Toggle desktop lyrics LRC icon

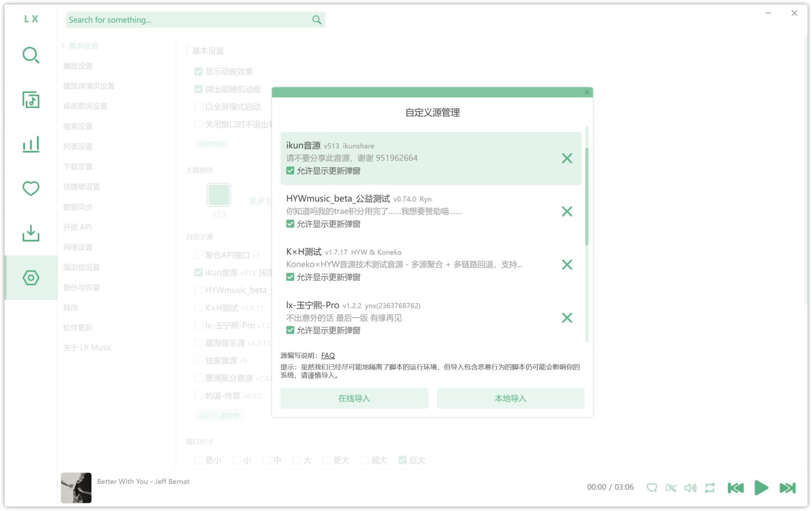pos(671,488)
